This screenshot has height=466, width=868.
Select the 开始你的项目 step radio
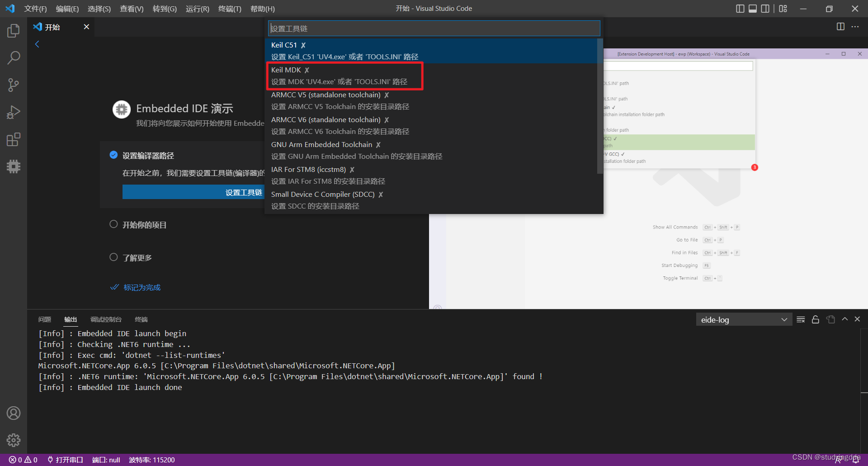113,224
